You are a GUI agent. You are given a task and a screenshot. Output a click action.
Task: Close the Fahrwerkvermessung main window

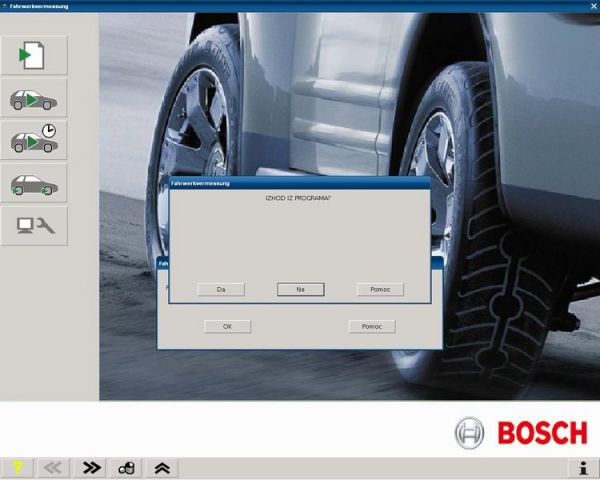593,6
